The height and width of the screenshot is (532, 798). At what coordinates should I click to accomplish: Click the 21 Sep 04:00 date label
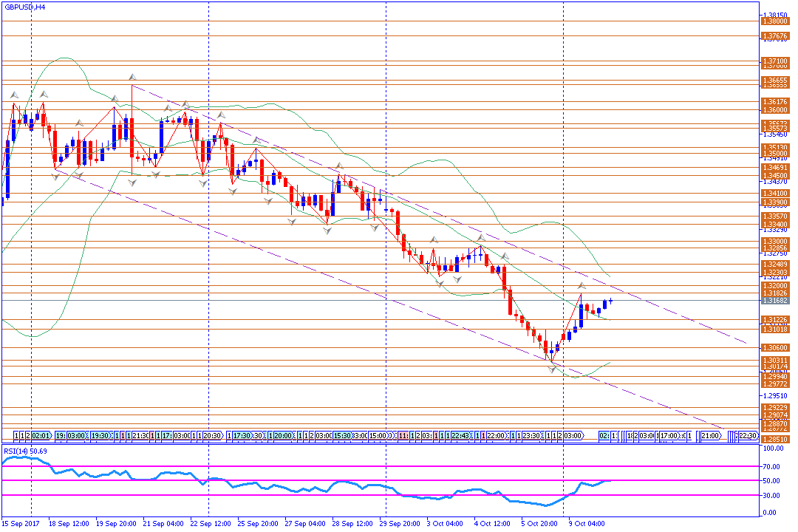163,523
